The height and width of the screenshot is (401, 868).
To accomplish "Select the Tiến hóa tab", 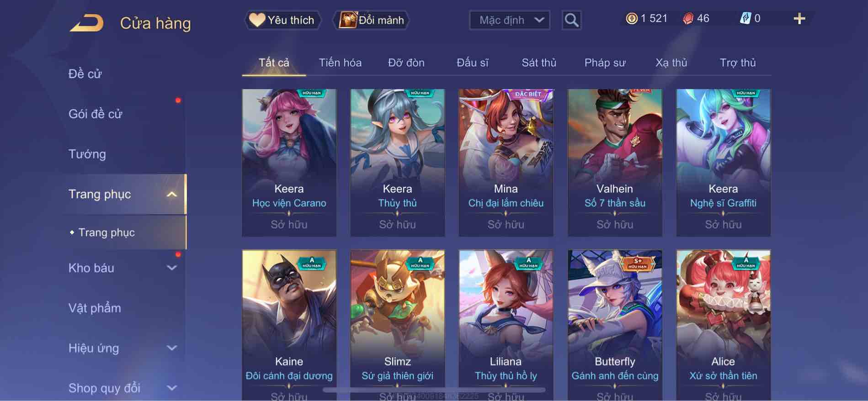I will point(340,63).
